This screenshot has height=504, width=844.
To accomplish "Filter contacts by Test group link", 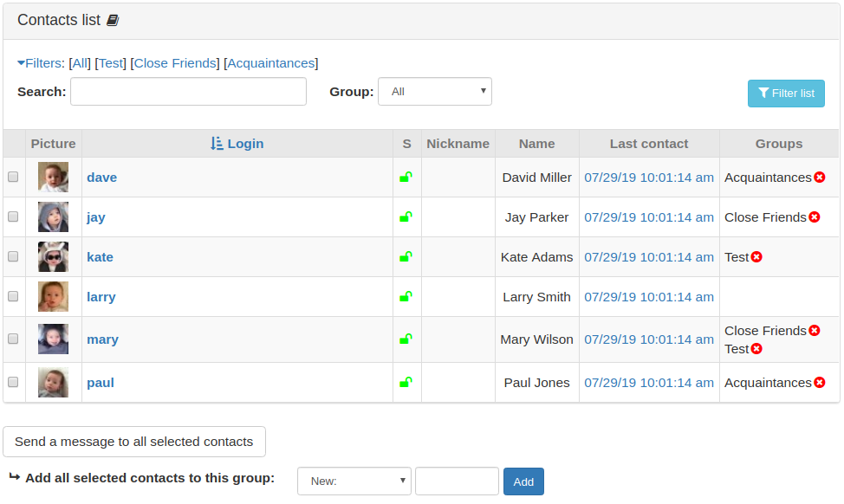I will [111, 63].
